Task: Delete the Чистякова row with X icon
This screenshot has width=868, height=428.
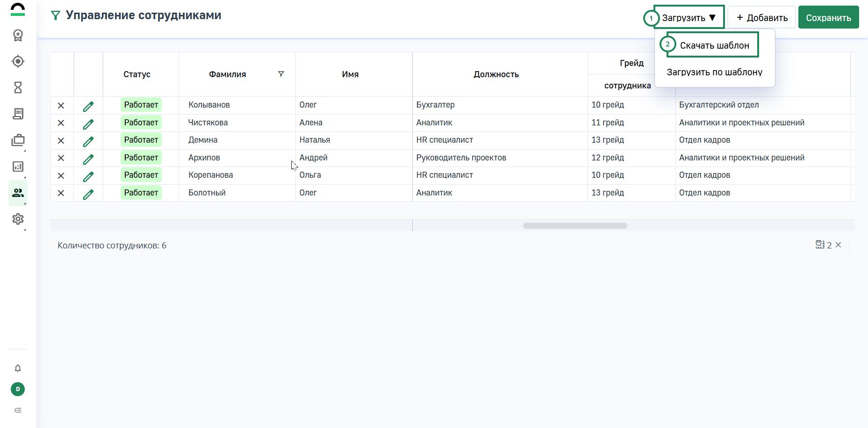Action: click(x=61, y=123)
